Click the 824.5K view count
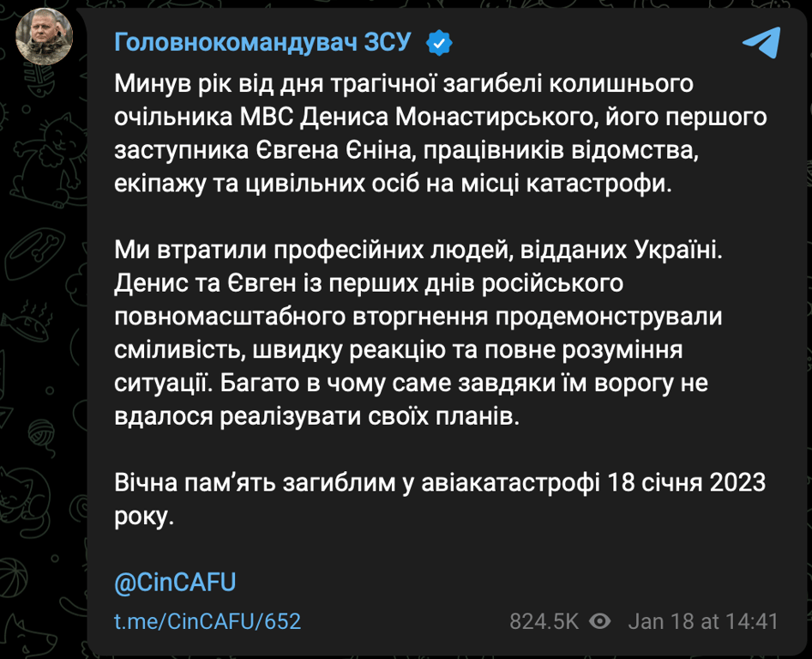 click(544, 620)
